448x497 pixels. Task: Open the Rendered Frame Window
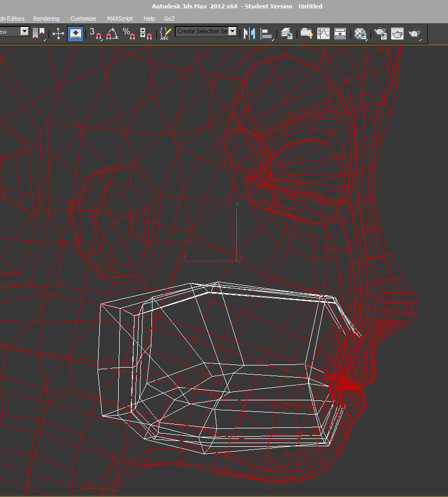click(x=398, y=33)
